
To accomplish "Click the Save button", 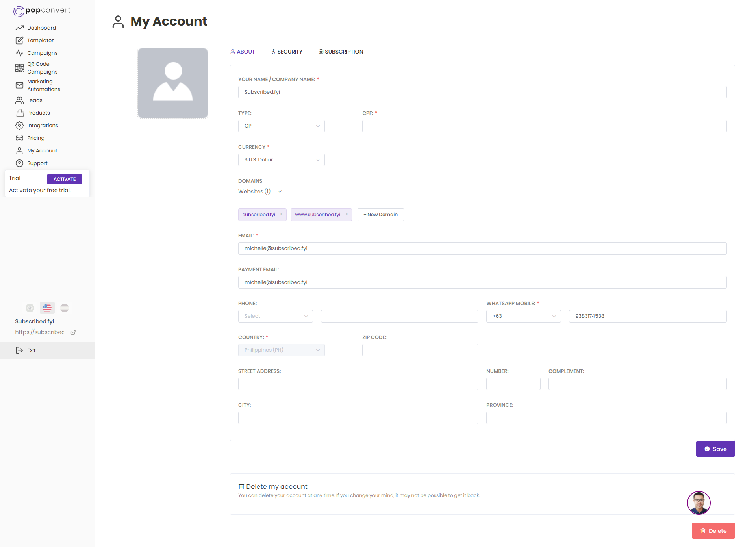I will pyautogui.click(x=715, y=449).
